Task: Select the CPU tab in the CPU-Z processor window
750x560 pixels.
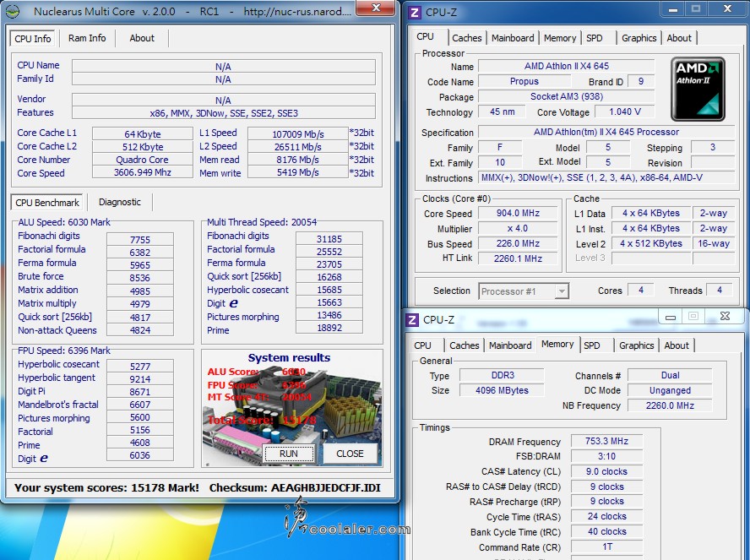Action: click(425, 37)
